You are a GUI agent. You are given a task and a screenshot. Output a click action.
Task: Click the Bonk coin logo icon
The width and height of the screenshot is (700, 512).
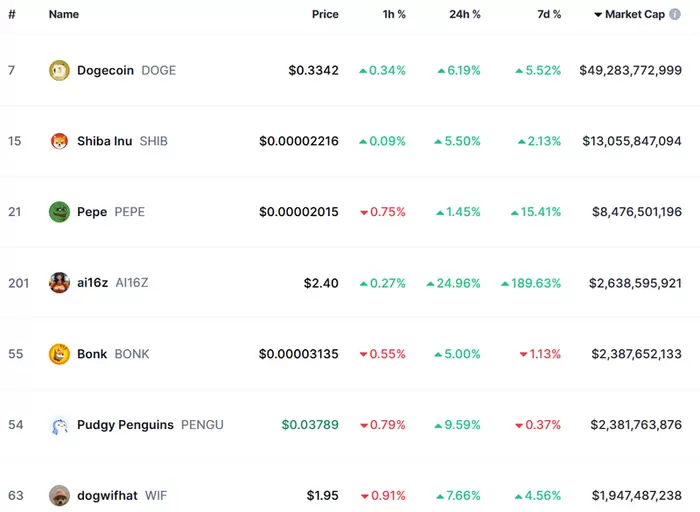pyautogui.click(x=60, y=354)
